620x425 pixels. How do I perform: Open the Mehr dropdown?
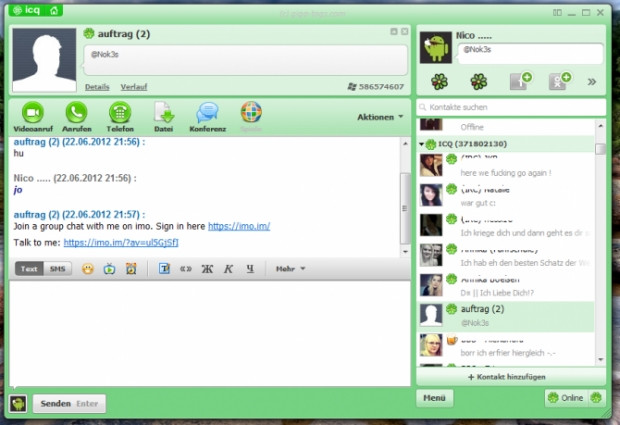[291, 269]
